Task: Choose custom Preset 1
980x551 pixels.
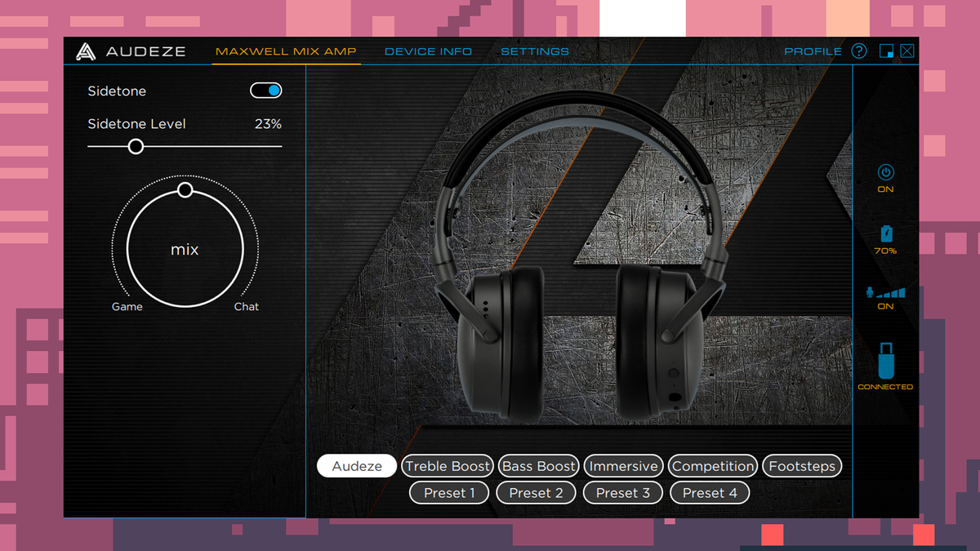Action: [449, 492]
